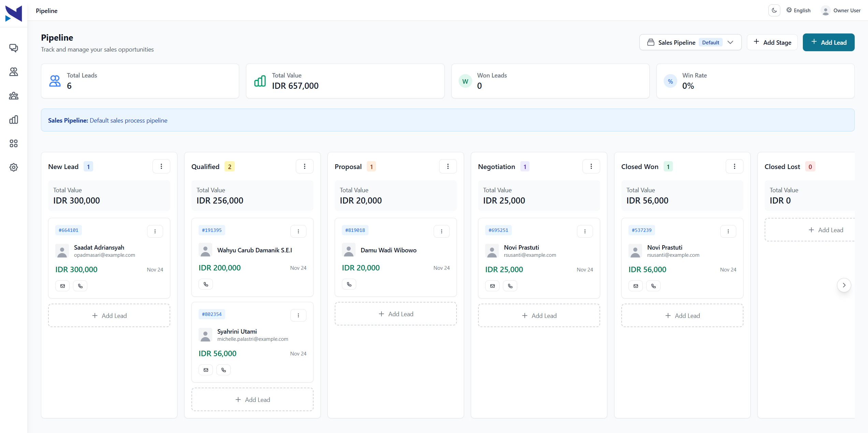Viewport: 868px width, 433px height.
Task: Open the apps grid icon in sidebar
Action: coord(14,143)
